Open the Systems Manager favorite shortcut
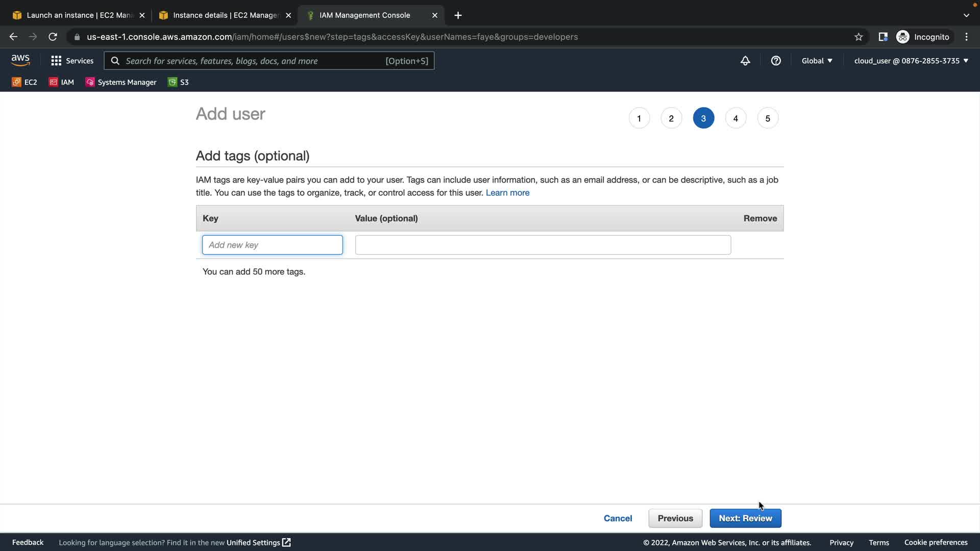The image size is (980, 551). point(121,82)
